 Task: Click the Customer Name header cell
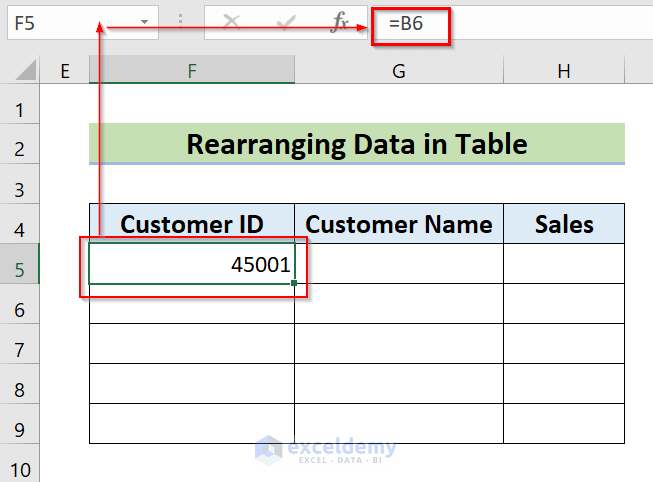click(398, 224)
